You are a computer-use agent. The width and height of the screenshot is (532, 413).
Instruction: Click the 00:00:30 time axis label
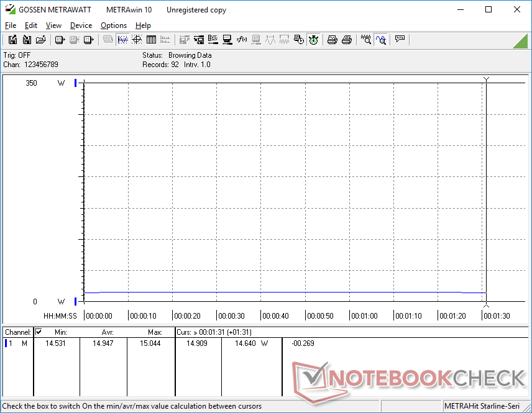pyautogui.click(x=231, y=316)
